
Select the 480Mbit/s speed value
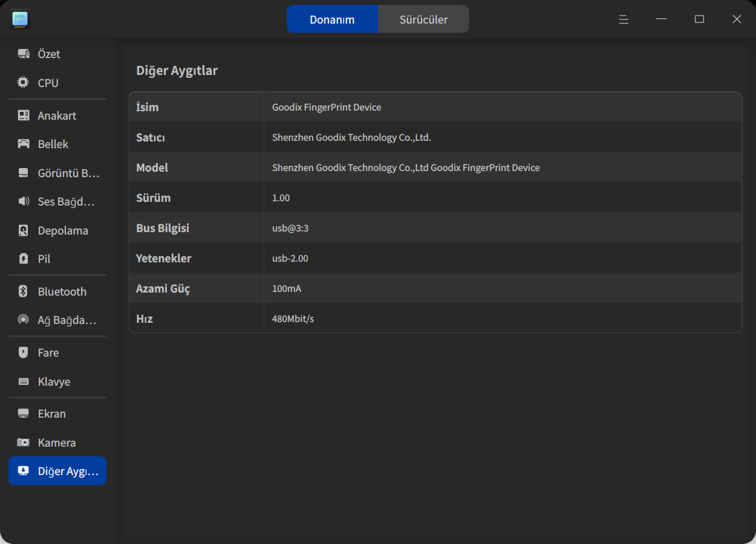pos(293,319)
